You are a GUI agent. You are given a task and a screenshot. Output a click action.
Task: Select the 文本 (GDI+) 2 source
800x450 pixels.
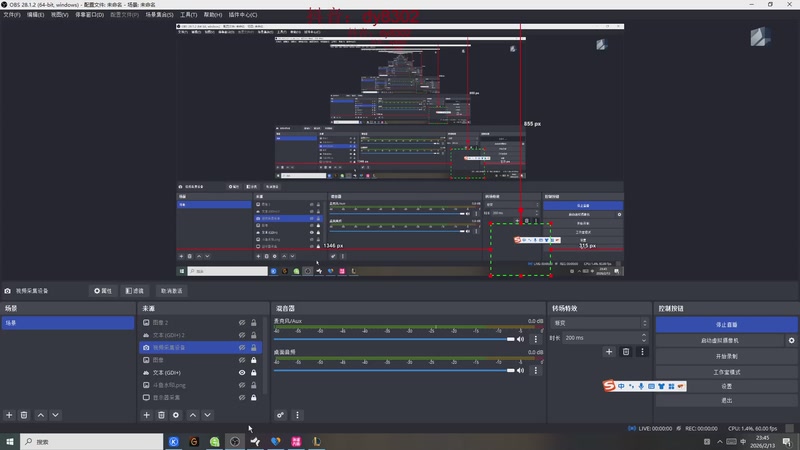click(x=201, y=335)
